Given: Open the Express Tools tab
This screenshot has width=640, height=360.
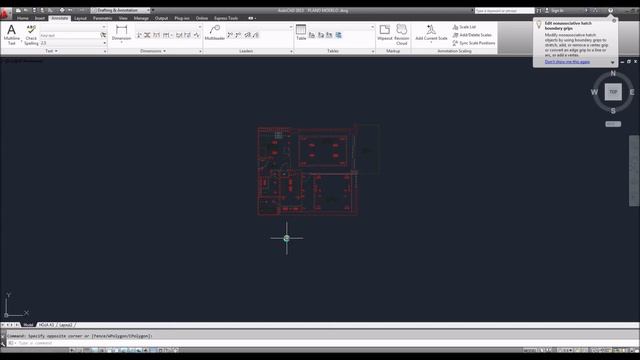Looking at the screenshot, I should [226, 18].
